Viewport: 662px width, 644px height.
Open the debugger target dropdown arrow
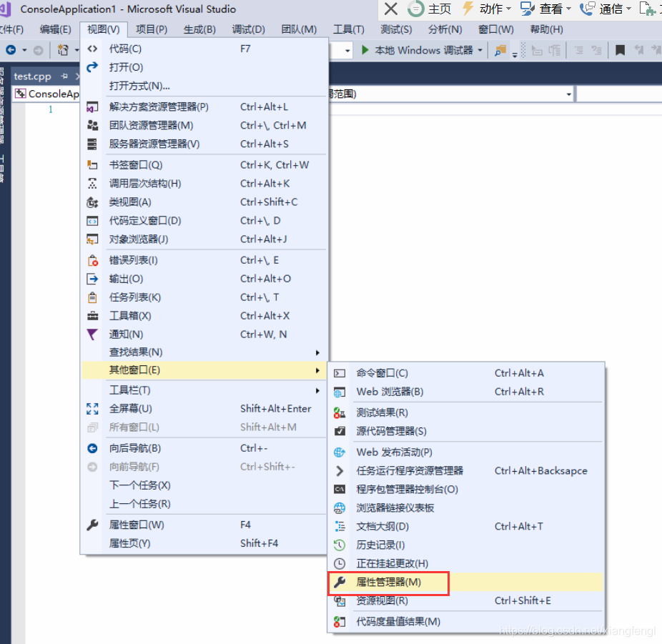[480, 51]
